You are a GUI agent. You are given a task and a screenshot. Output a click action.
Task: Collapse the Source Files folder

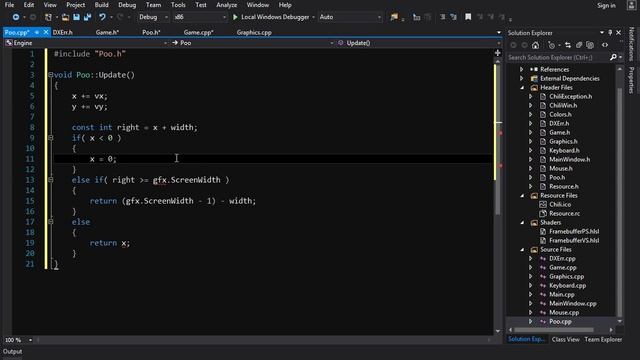(522, 250)
